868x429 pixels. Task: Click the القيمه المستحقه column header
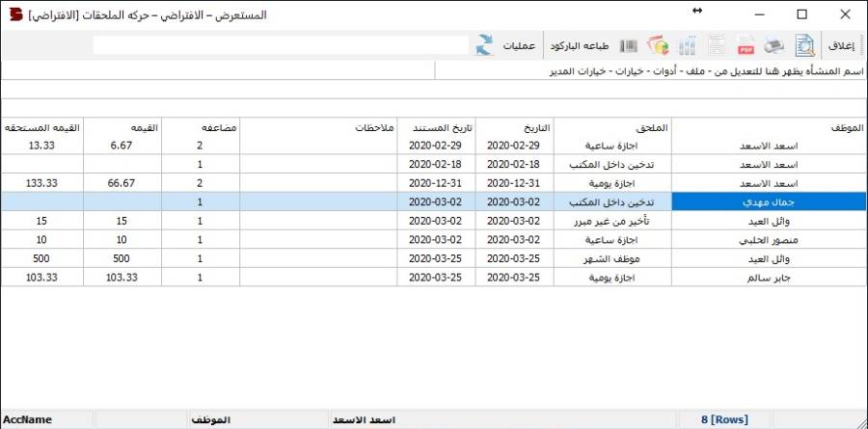coord(42,127)
